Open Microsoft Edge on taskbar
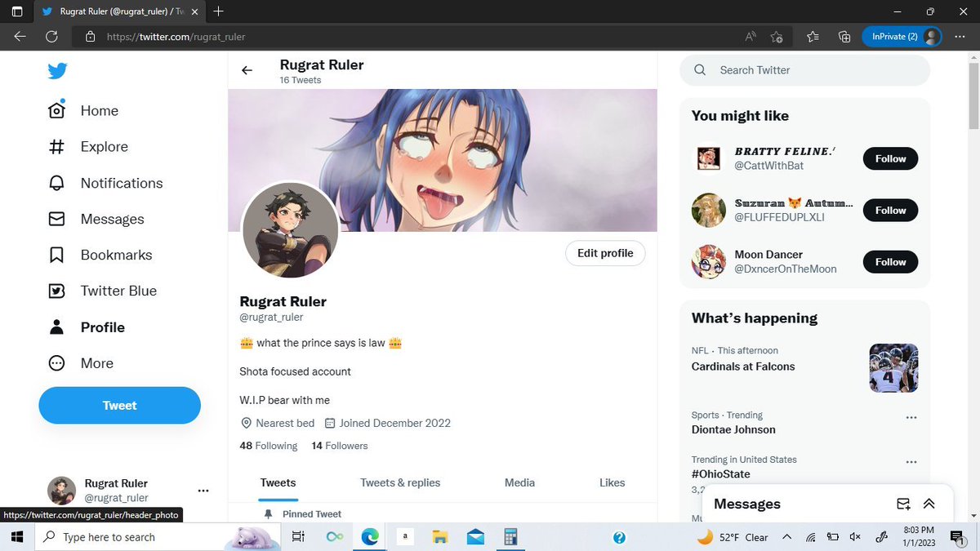The width and height of the screenshot is (980, 551). coord(370,537)
